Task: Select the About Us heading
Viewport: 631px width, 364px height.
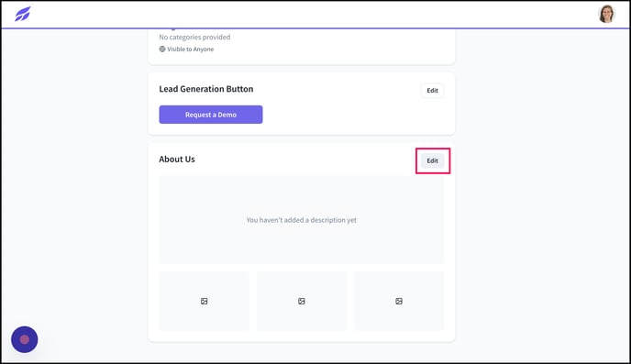Action: [177, 160]
